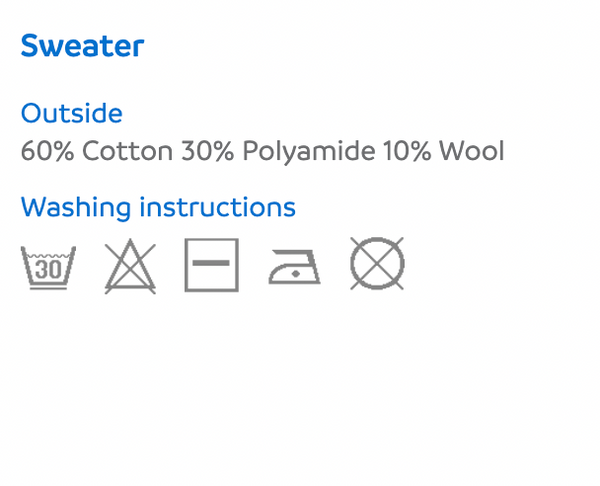The width and height of the screenshot is (600, 486).
Task: Click the underline beneath the wash tub
Action: click(x=48, y=289)
